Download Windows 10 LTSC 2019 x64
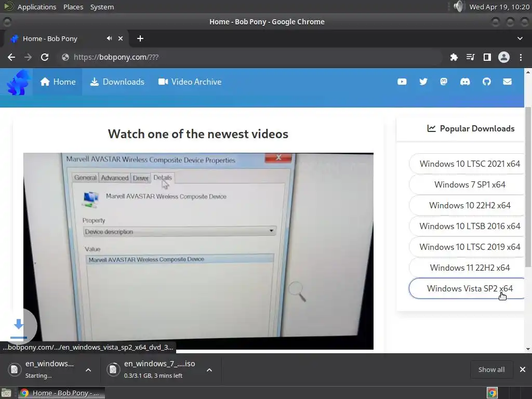The height and width of the screenshot is (399, 532). click(x=467, y=247)
